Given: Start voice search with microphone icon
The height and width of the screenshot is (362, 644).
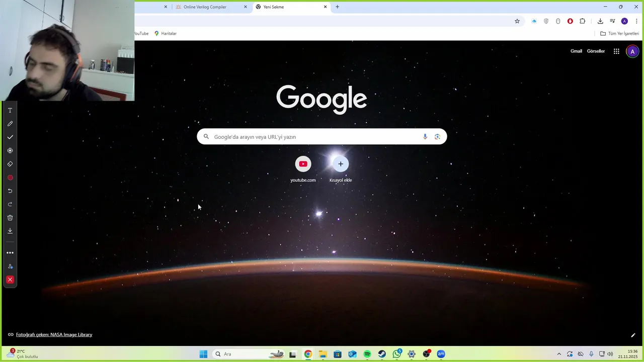Looking at the screenshot, I should point(425,137).
